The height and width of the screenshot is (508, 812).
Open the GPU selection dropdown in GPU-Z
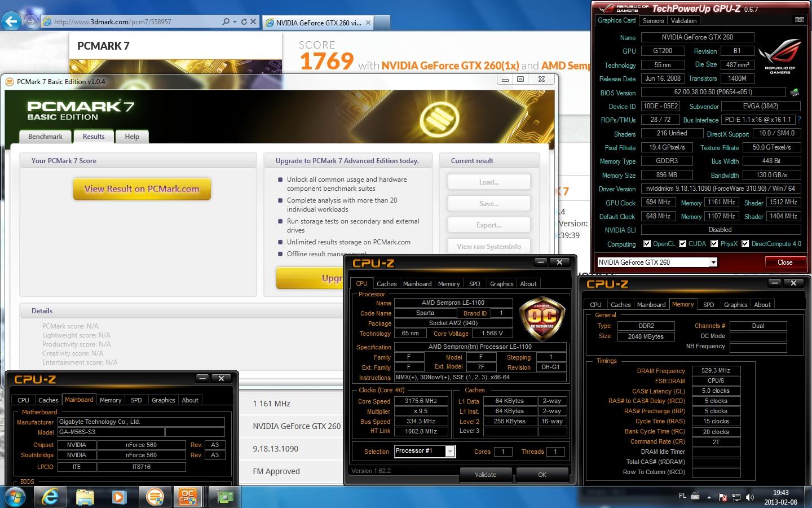point(713,262)
